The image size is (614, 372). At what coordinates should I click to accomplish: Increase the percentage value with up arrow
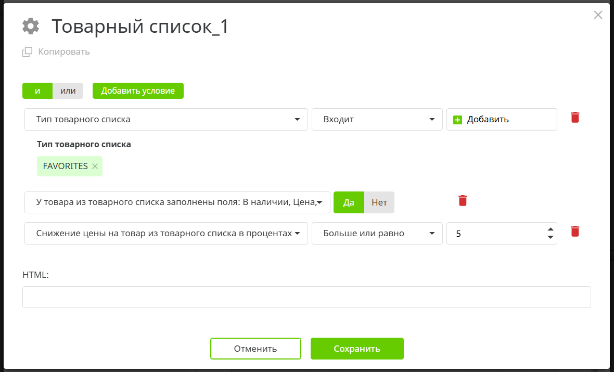click(551, 229)
